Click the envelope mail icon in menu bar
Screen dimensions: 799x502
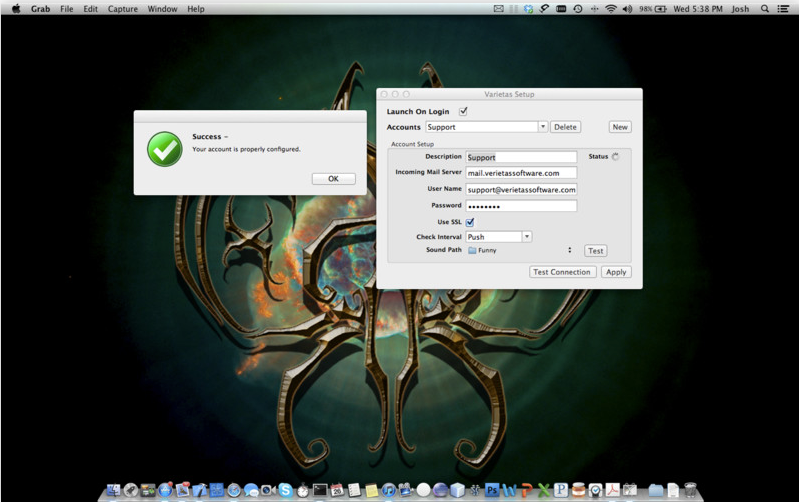498,9
